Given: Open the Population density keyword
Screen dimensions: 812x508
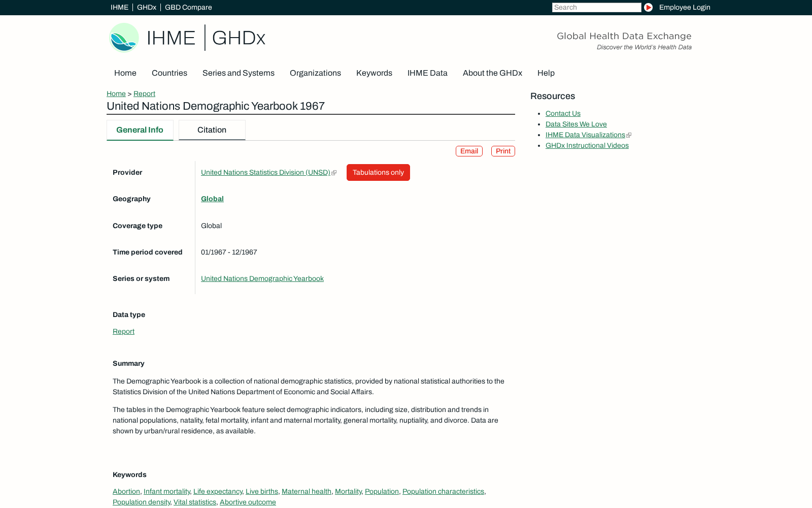Looking at the screenshot, I should [141, 502].
